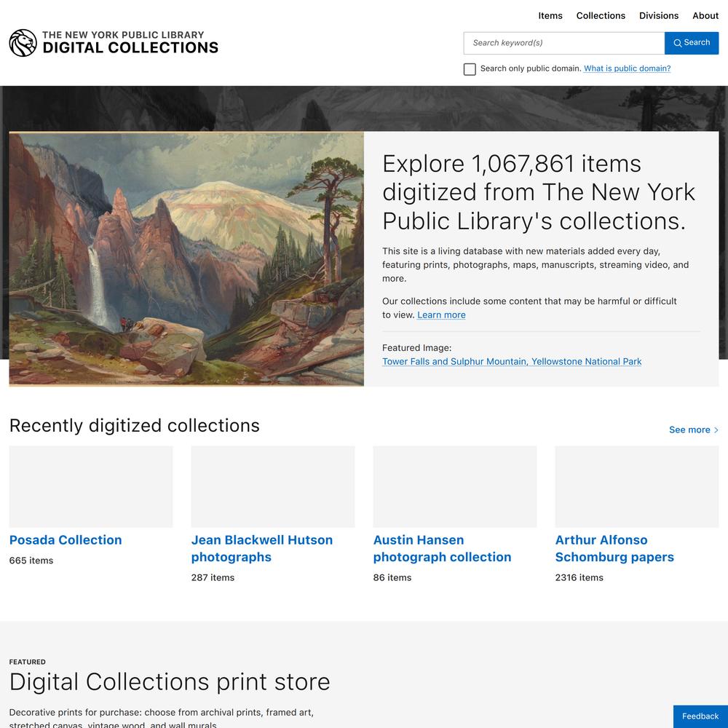Image resolution: width=728 pixels, height=728 pixels.
Task: Open the Collections menu item
Action: pos(601,16)
